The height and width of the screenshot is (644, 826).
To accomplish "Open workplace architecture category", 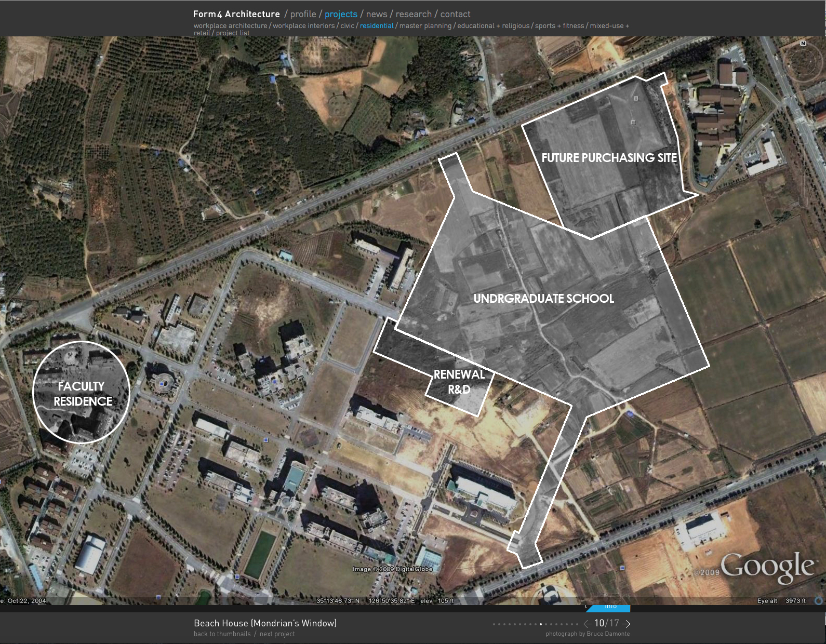I will (x=230, y=26).
